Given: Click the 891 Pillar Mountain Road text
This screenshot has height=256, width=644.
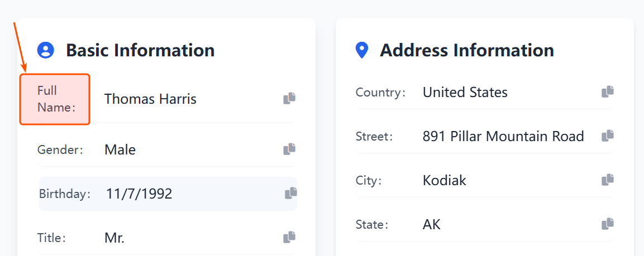Looking at the screenshot, I should pyautogui.click(x=503, y=137).
